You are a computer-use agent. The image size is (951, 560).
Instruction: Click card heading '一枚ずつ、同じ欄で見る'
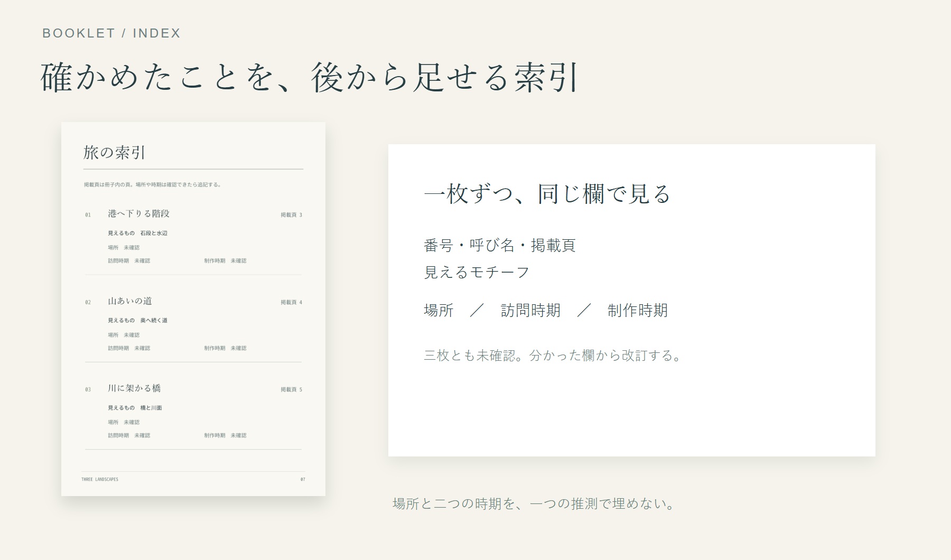(x=547, y=194)
